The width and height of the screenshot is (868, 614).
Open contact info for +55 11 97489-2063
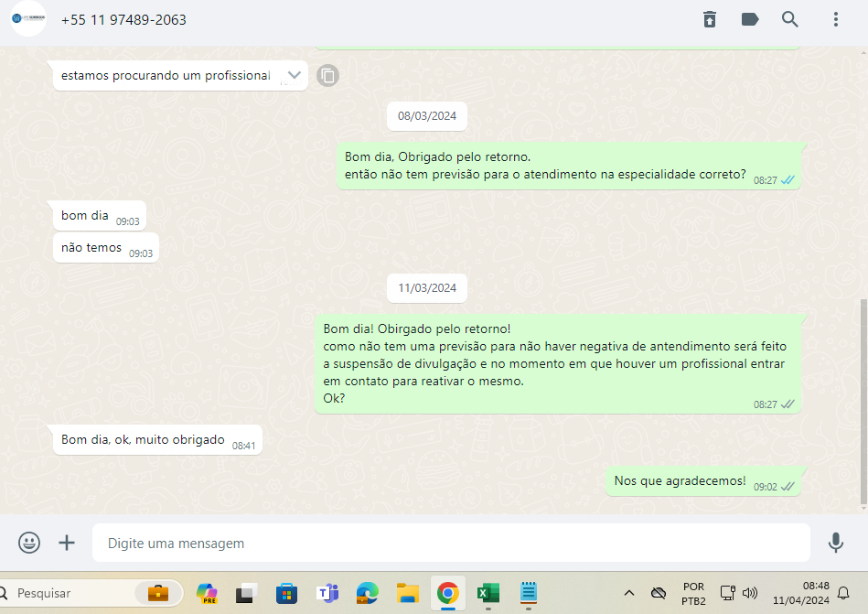point(123,19)
